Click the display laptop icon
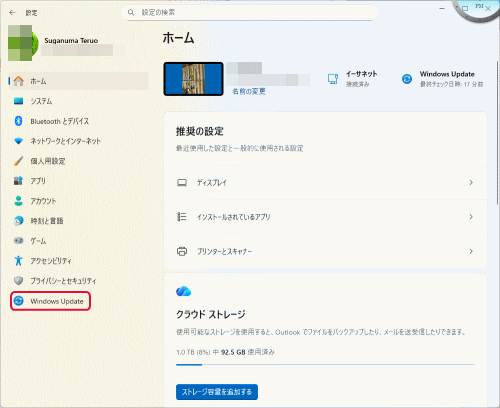This screenshot has width=500, height=408. point(182,183)
